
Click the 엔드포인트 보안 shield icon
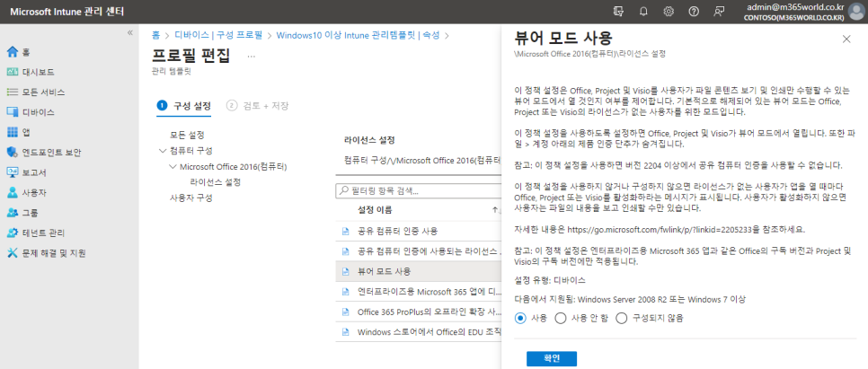pyautogui.click(x=13, y=152)
